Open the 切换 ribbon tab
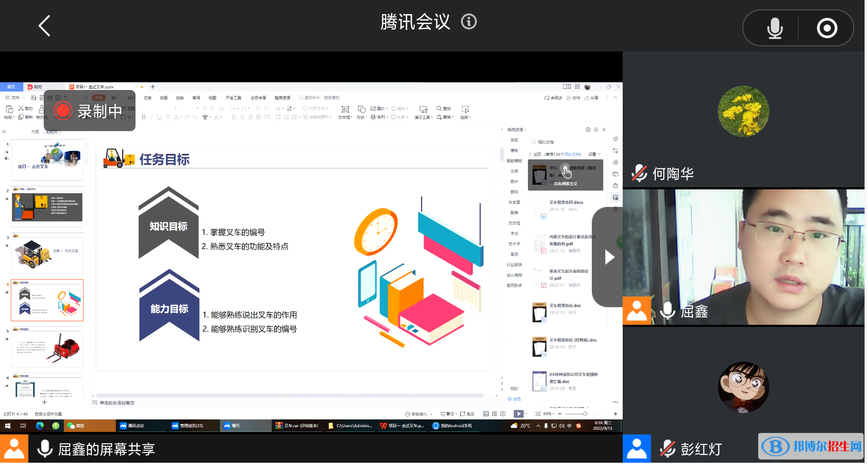The width and height of the screenshot is (868, 464). tap(148, 98)
